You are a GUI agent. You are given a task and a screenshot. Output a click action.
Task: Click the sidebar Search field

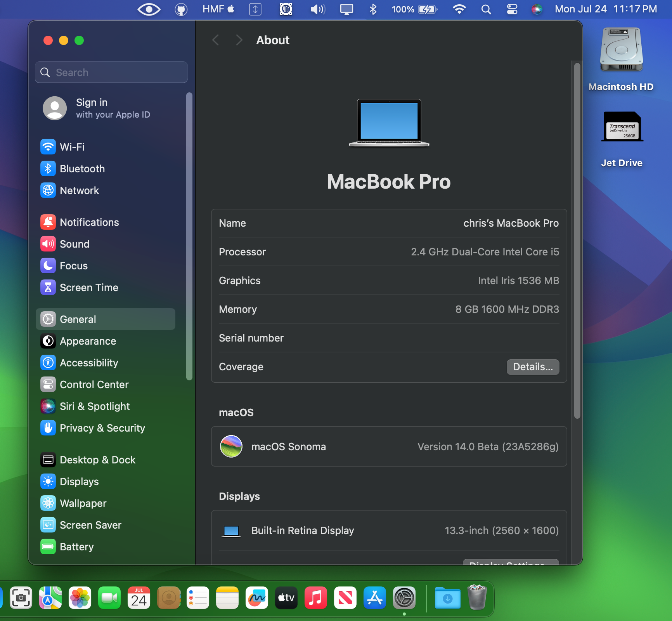tap(111, 73)
